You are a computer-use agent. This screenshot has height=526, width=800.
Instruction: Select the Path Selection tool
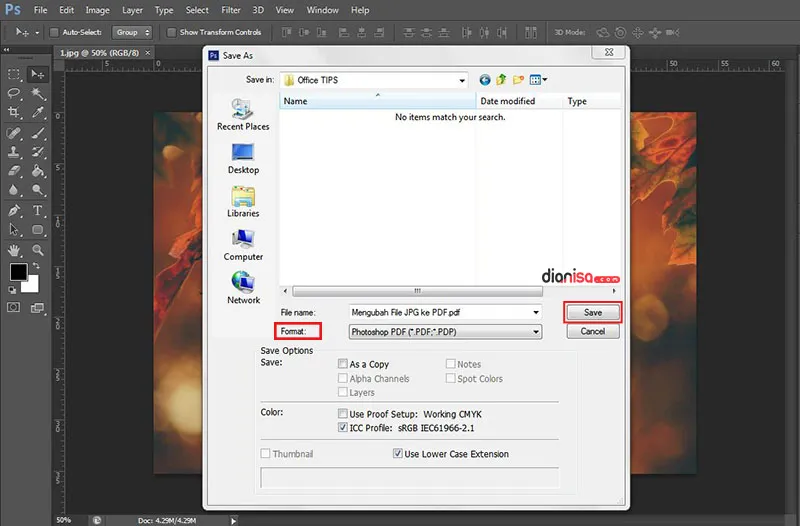(14, 230)
